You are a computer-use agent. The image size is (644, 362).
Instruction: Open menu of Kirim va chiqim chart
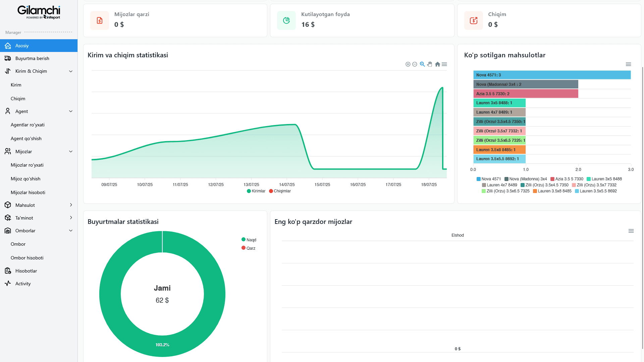coord(444,64)
